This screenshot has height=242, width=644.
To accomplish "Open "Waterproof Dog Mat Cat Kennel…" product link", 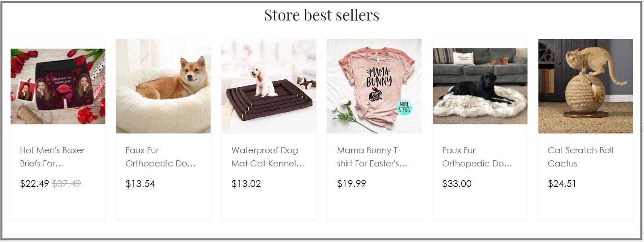I will [268, 157].
